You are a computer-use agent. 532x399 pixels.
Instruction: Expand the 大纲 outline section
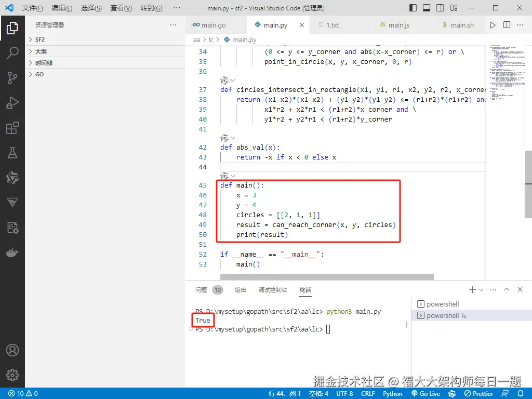click(x=105, y=51)
